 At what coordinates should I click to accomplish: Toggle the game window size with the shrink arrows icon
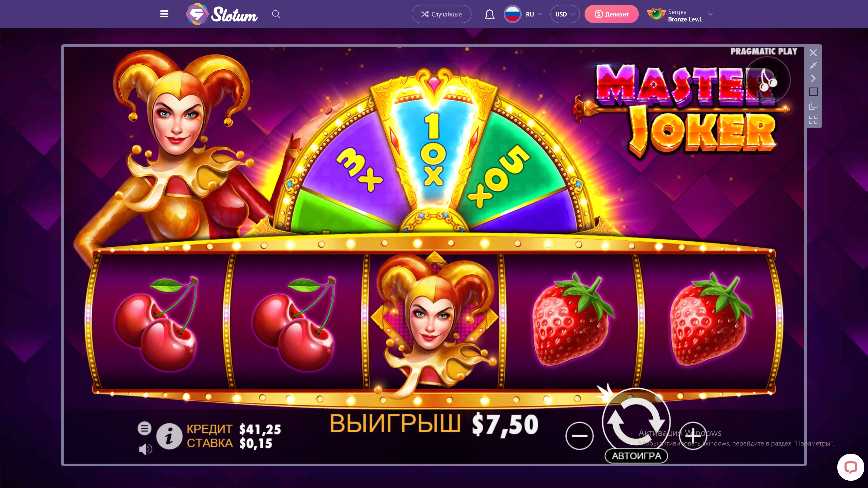[x=813, y=65]
